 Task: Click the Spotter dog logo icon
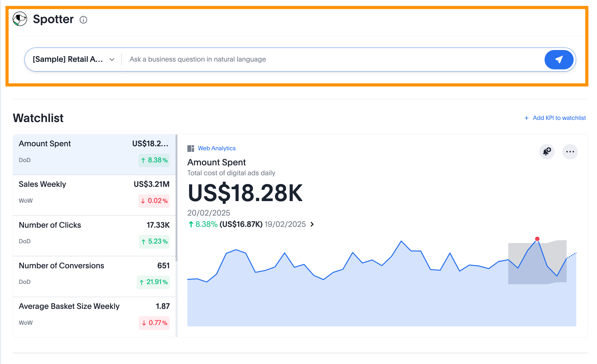click(20, 19)
